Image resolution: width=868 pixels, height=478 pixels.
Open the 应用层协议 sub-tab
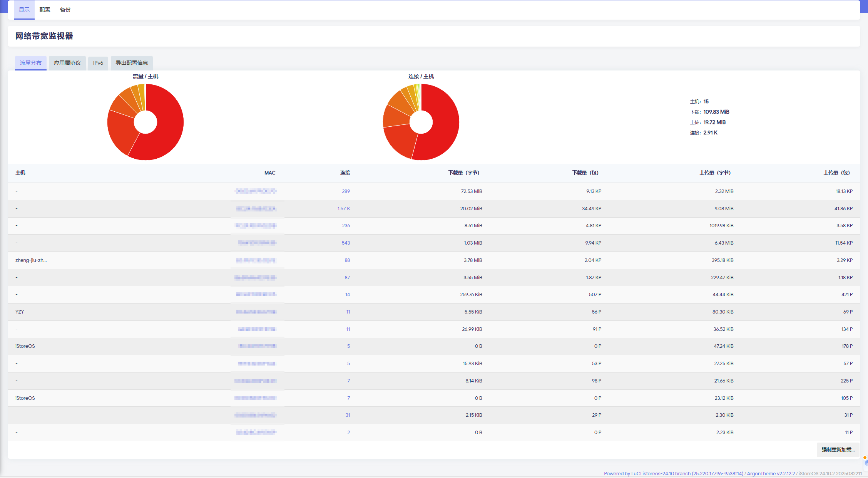pyautogui.click(x=67, y=63)
